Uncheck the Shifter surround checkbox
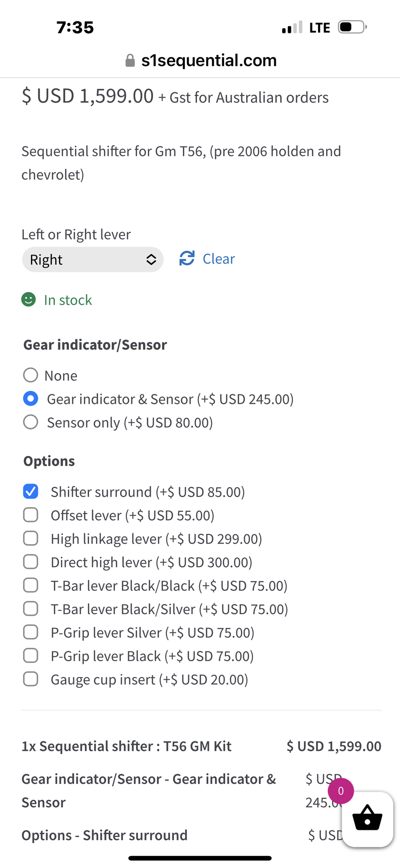Image resolution: width=400 pixels, height=868 pixels. [30, 491]
